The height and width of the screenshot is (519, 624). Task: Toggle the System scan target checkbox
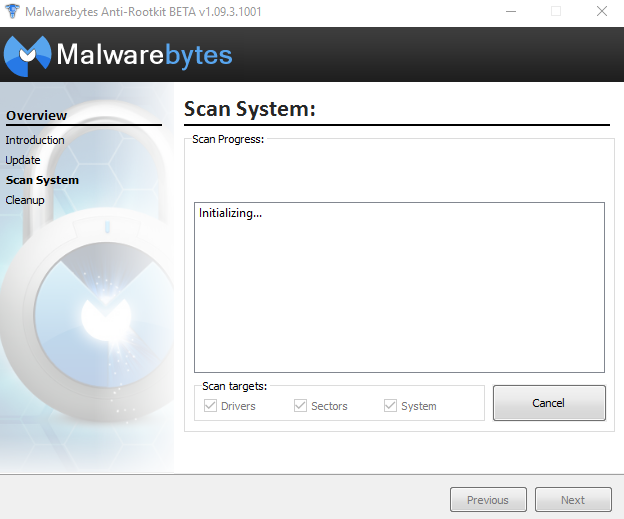click(x=391, y=406)
